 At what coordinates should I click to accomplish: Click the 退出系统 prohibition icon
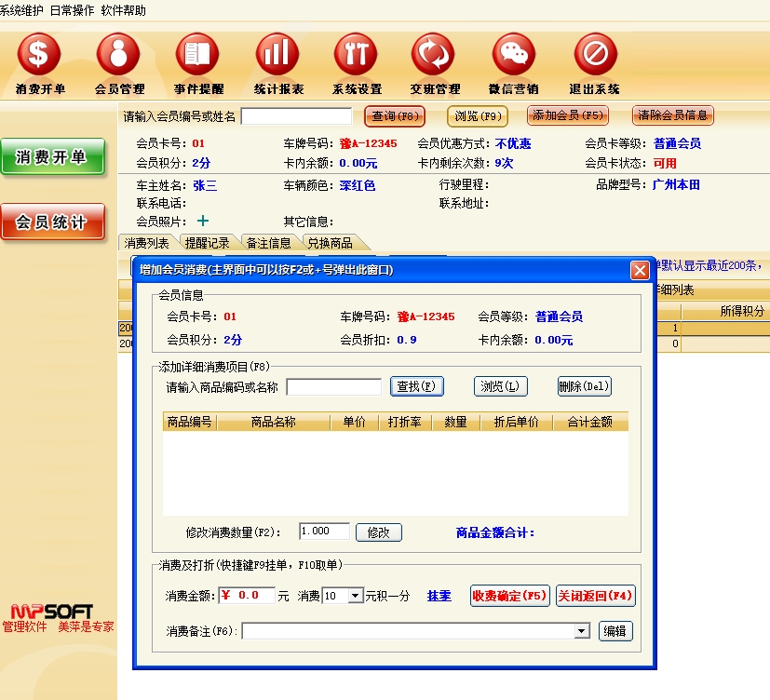click(x=595, y=55)
